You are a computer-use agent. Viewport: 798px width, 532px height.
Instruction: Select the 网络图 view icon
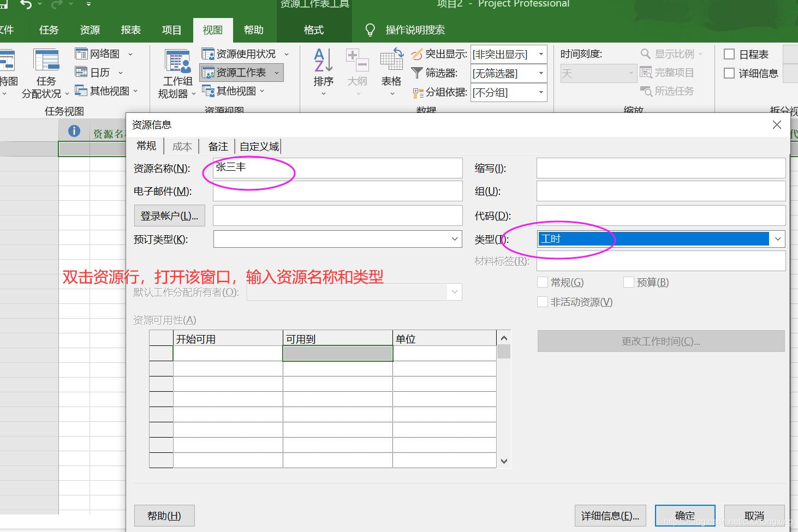[81, 54]
